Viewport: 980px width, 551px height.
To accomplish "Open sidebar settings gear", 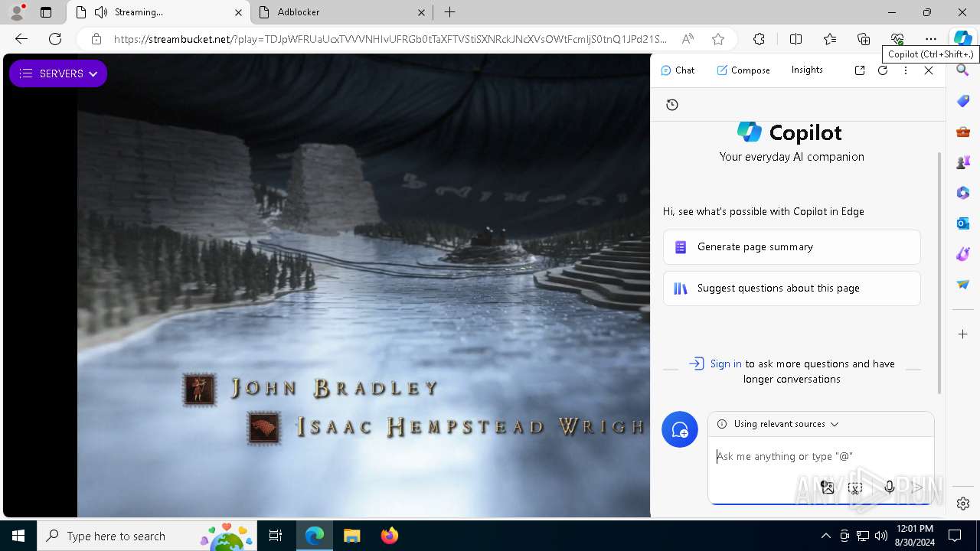I will 963,504.
